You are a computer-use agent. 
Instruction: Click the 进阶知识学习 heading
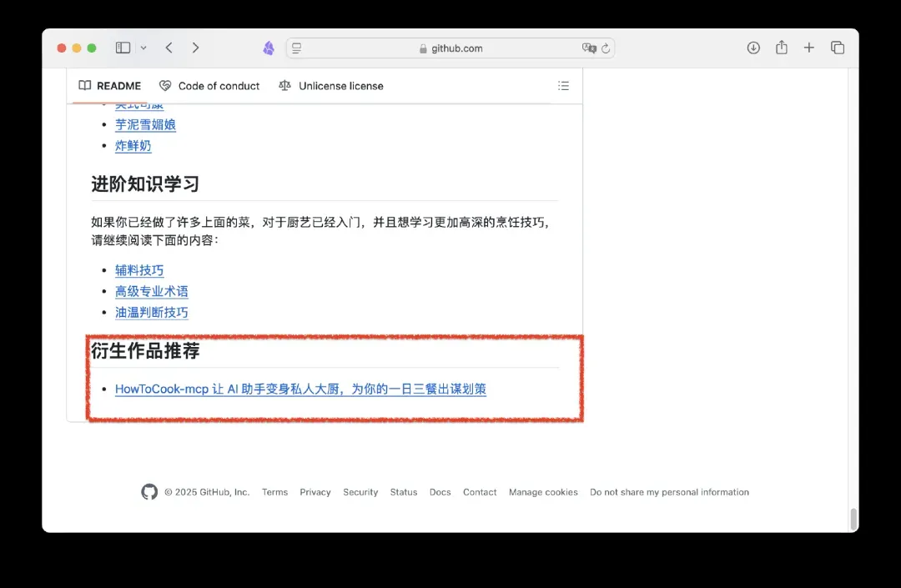tap(145, 183)
